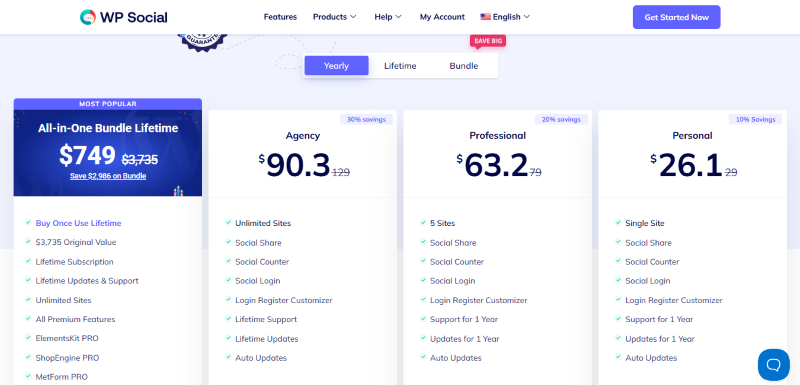Click Social Share in Agency plan
The width and height of the screenshot is (800, 385).
(258, 243)
